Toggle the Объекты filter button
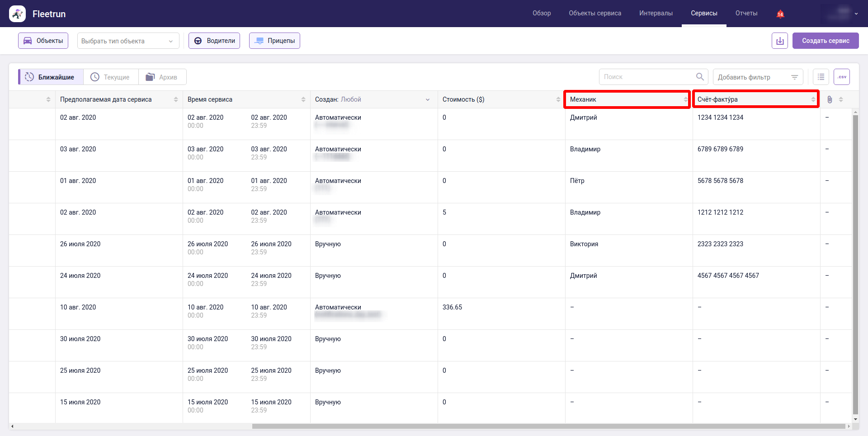This screenshot has height=436, width=868. pos(43,41)
